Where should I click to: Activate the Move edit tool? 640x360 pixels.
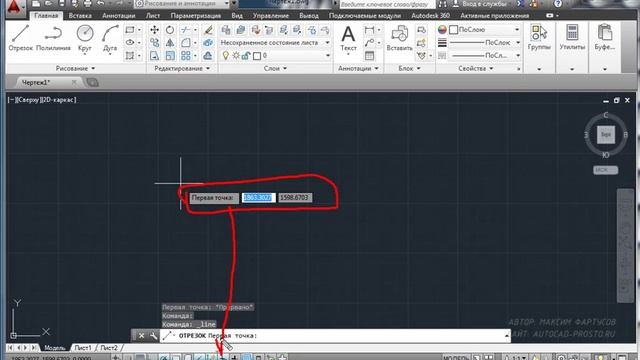(154, 30)
